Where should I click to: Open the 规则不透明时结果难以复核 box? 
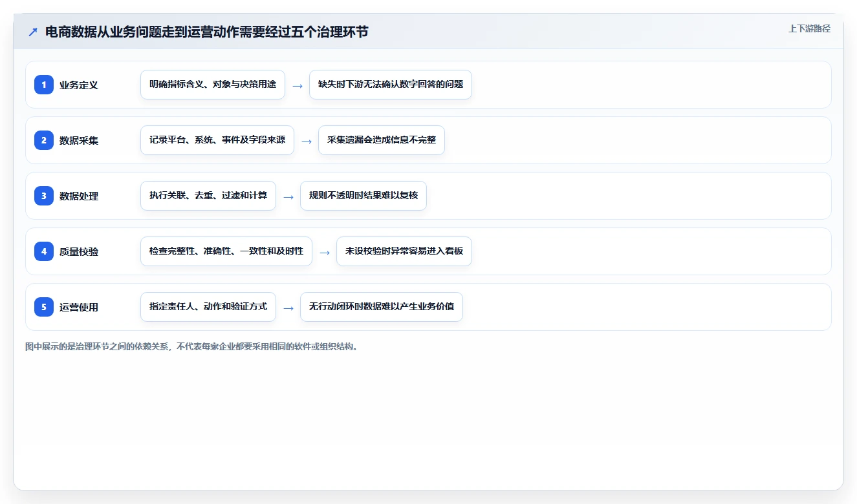click(x=363, y=196)
